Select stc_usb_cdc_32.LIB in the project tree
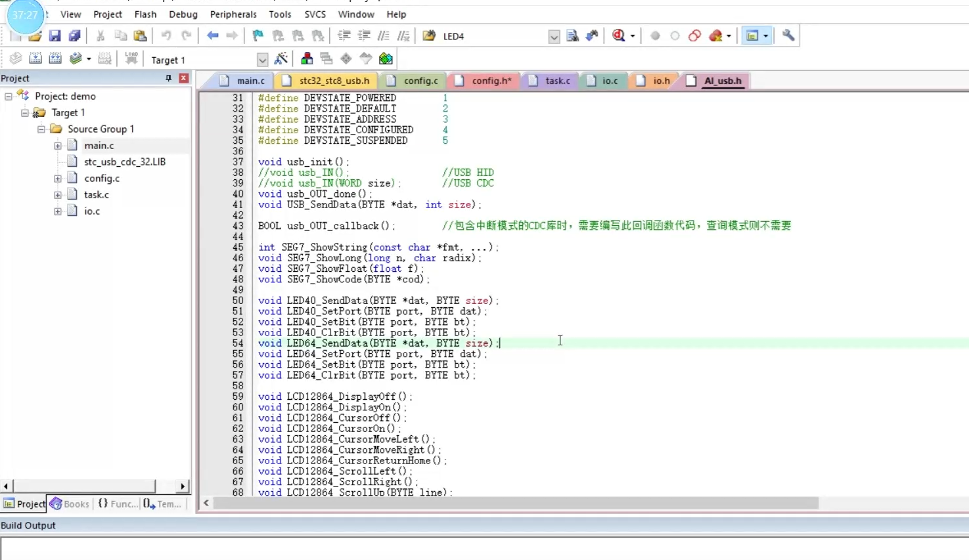 [125, 162]
